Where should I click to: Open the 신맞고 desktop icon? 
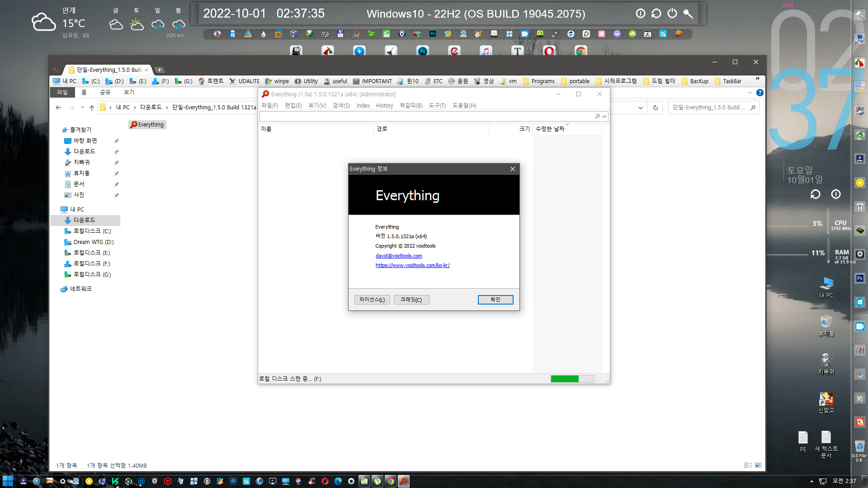[x=826, y=403]
